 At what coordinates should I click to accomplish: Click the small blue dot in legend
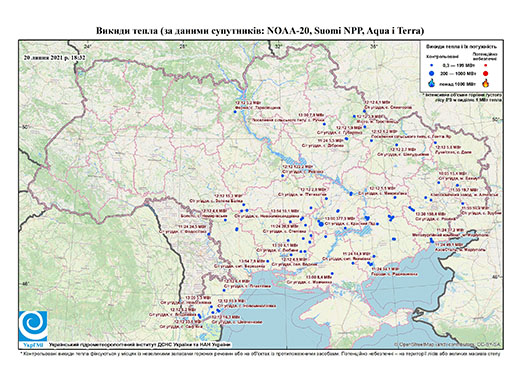432,65
